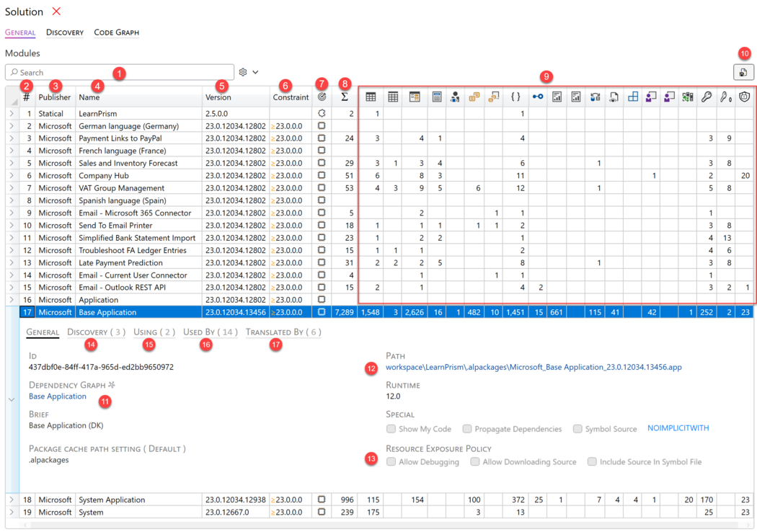Open the Used By ( 14 ) tab
Screen dimensions: 757x532
(210, 332)
